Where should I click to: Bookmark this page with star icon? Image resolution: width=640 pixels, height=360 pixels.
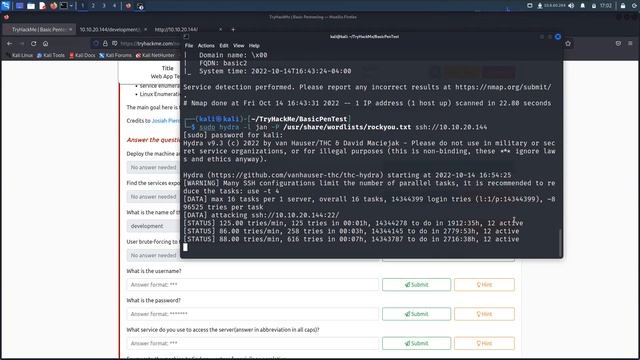568,43
